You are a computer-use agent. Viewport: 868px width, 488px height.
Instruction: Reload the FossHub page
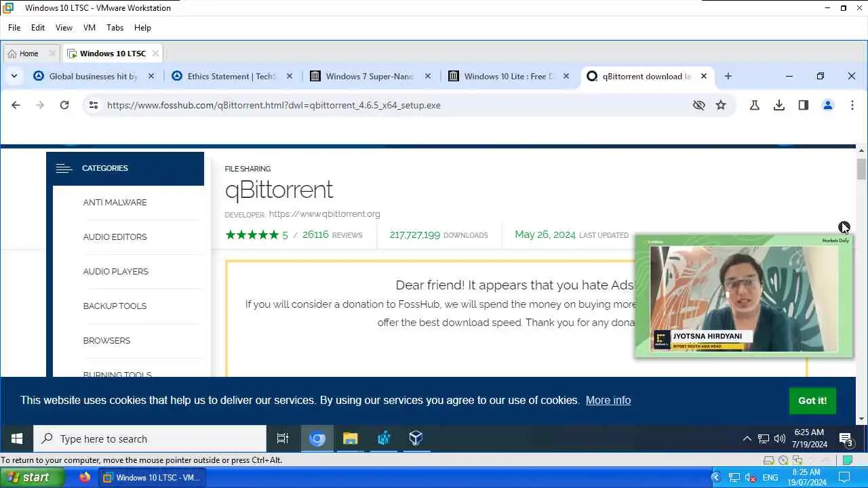pyautogui.click(x=64, y=105)
